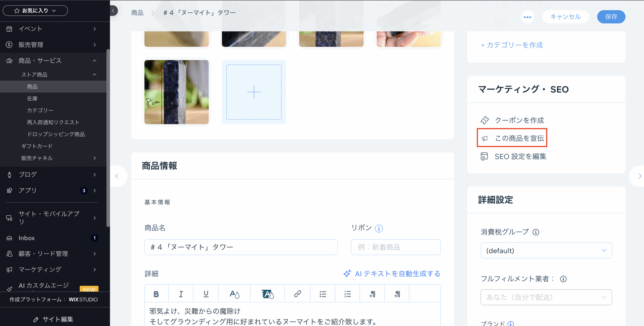Toggle italic text formatting
Viewport: 644px width, 326px height.
click(181, 294)
